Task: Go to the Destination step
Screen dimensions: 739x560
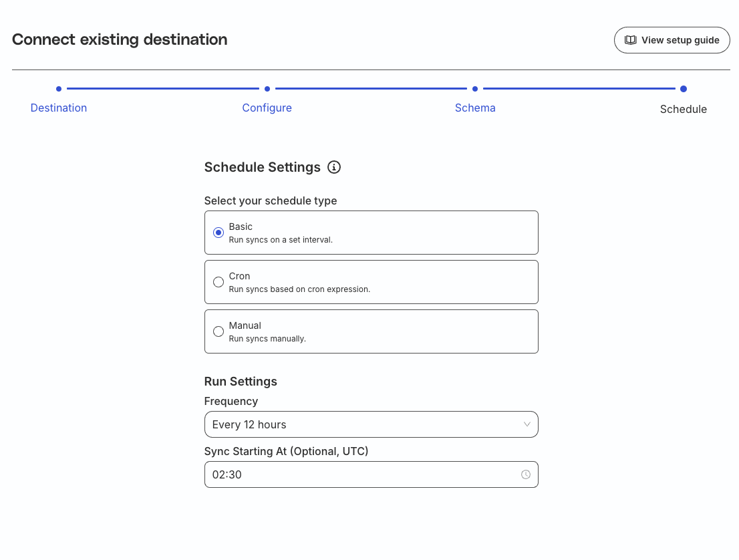Action: click(58, 108)
